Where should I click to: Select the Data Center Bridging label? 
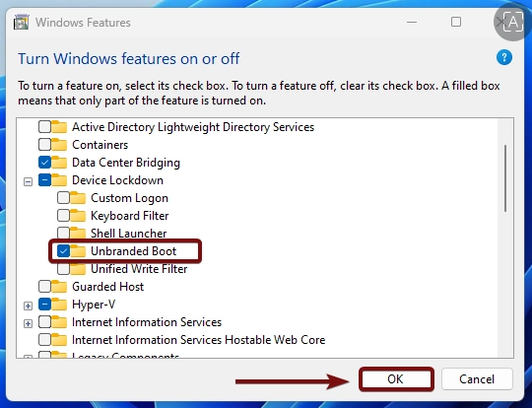pyautogui.click(x=126, y=163)
